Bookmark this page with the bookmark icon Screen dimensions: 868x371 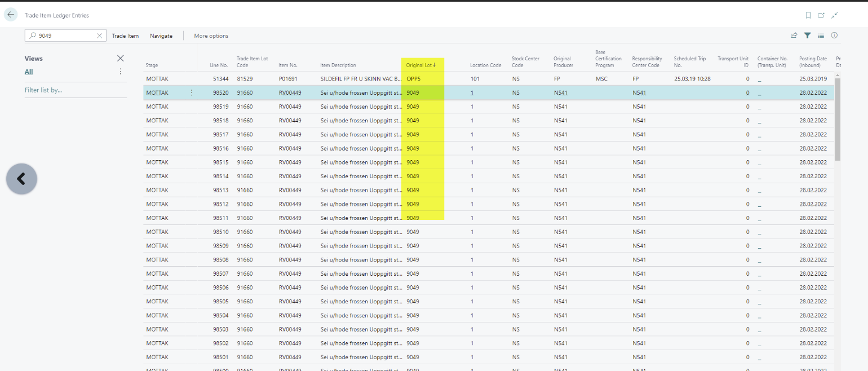[x=808, y=15]
